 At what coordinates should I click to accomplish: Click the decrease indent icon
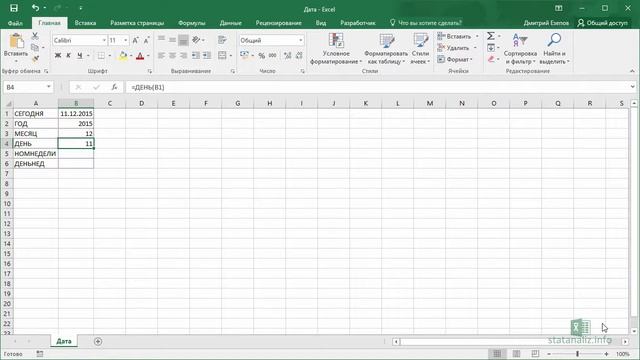click(196, 56)
